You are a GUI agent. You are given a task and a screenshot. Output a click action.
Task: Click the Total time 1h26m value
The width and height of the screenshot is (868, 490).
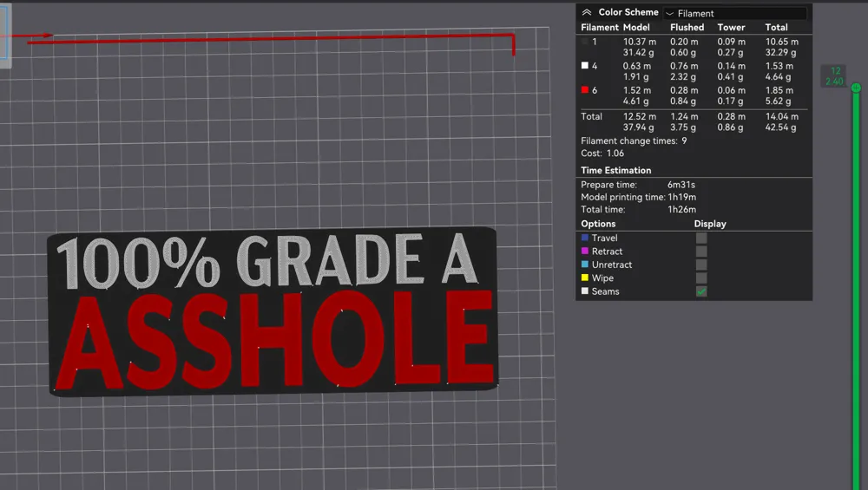pos(681,210)
